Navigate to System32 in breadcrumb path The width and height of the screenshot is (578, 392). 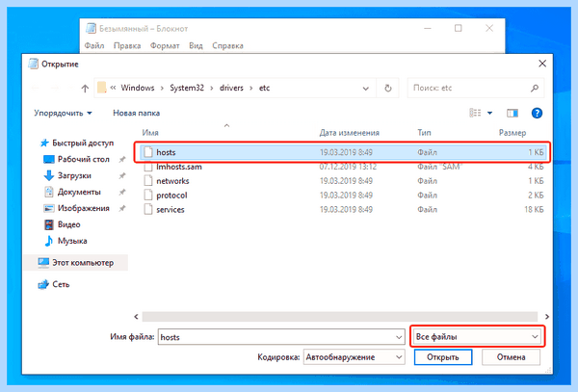(187, 88)
